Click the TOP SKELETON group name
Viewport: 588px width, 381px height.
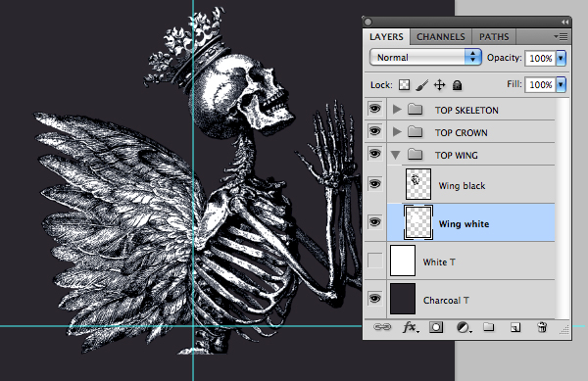[466, 110]
